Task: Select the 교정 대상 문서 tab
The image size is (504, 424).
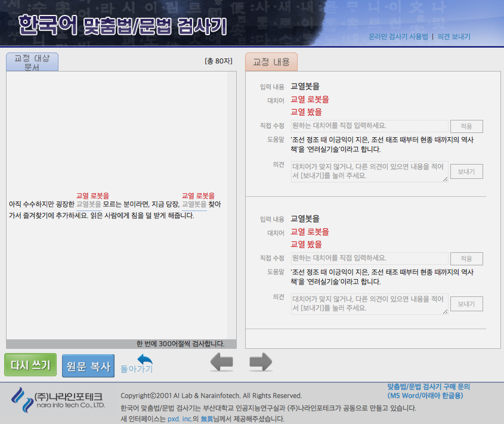Action: [x=32, y=62]
